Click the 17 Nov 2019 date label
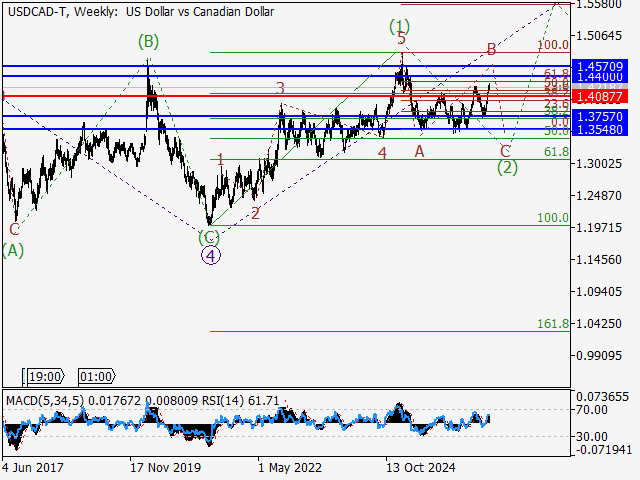Screen dimensions: 640x480 pyautogui.click(x=165, y=467)
